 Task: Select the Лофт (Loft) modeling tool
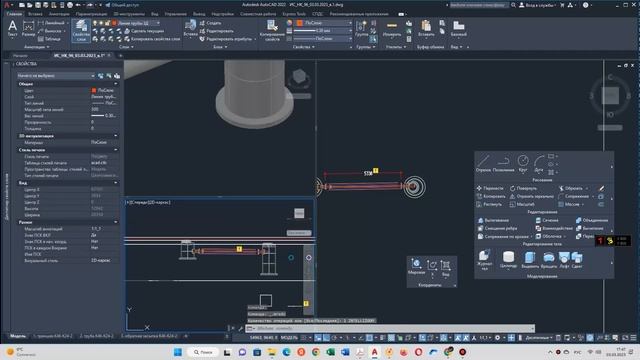tap(564, 259)
